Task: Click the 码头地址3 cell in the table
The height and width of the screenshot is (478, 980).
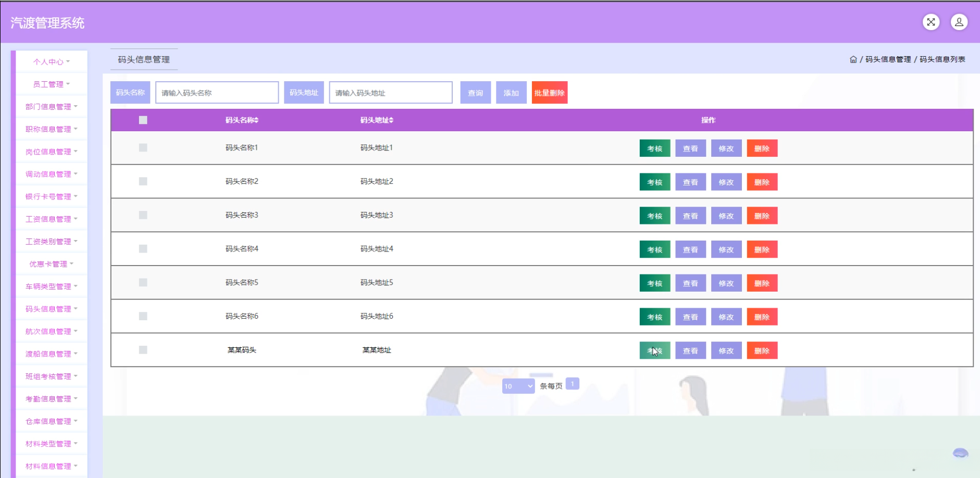Action: point(377,215)
